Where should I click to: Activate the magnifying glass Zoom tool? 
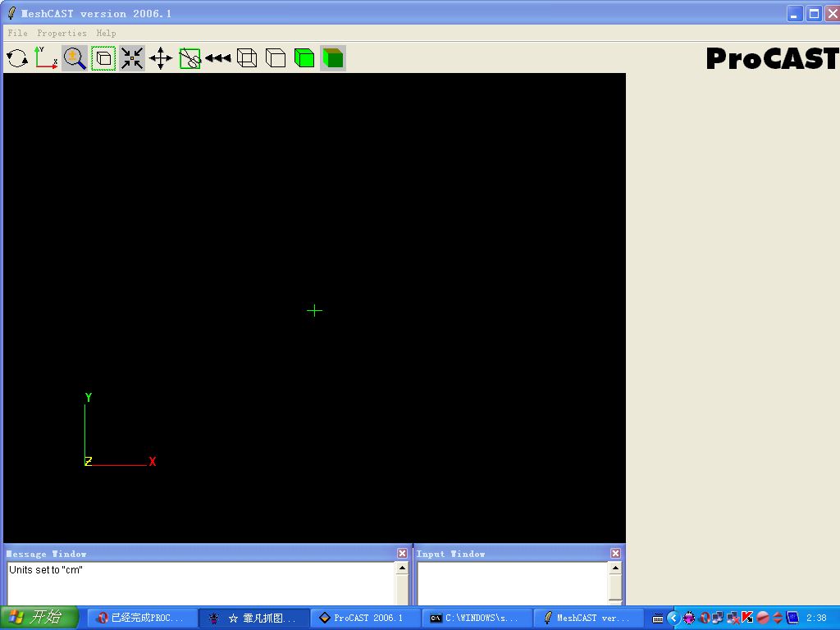click(75, 58)
